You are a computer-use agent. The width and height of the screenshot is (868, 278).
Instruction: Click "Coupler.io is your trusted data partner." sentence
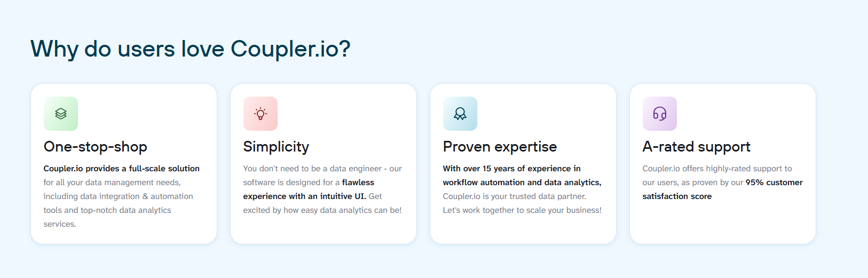(x=514, y=196)
